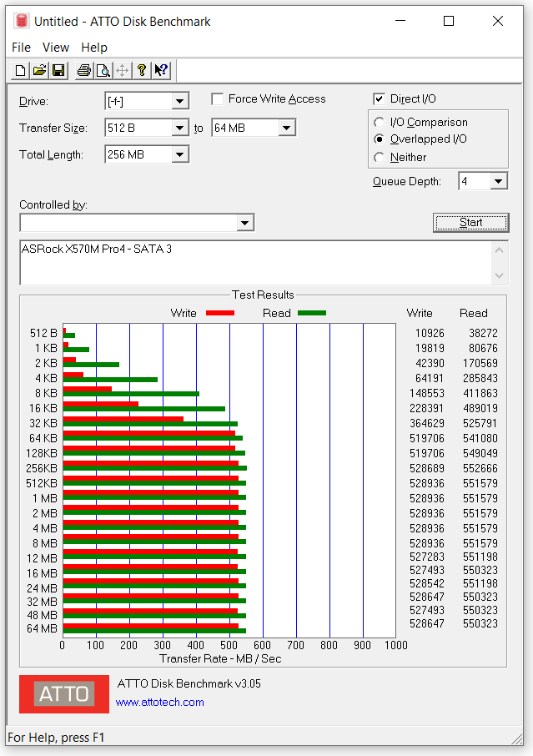The image size is (533, 756).
Task: Click the For Help, press F1 status text
Action: pyautogui.click(x=56, y=738)
